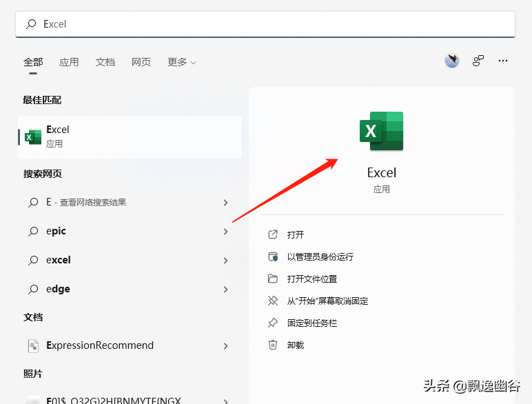Expand the chevron next to 'edge'
The image size is (532, 404).
225,290
